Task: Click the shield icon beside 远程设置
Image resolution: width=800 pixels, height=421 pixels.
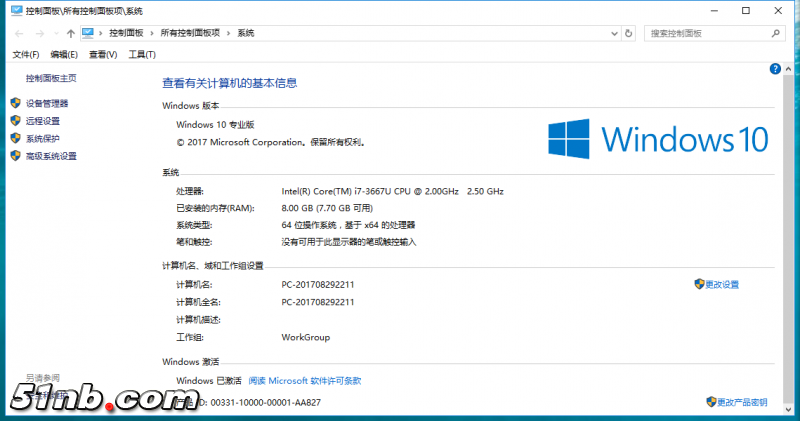Action: click(15, 121)
